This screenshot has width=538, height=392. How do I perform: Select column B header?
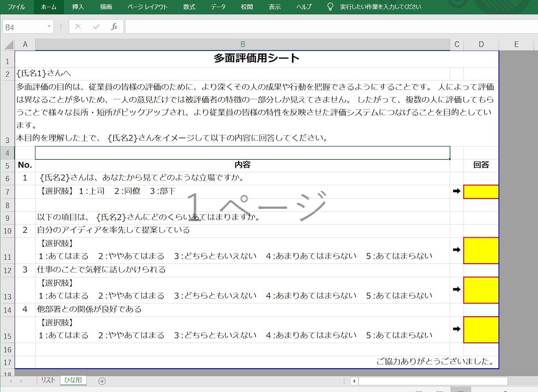[x=243, y=45]
